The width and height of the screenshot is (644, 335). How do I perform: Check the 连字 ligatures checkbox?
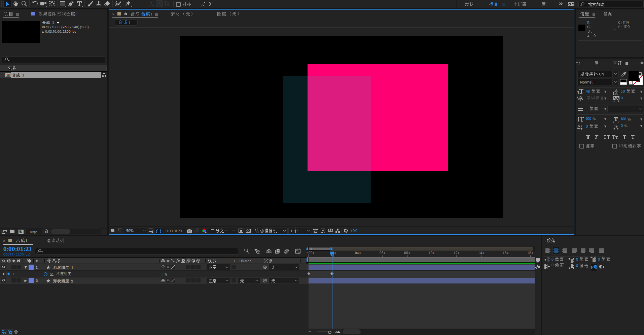pos(582,146)
